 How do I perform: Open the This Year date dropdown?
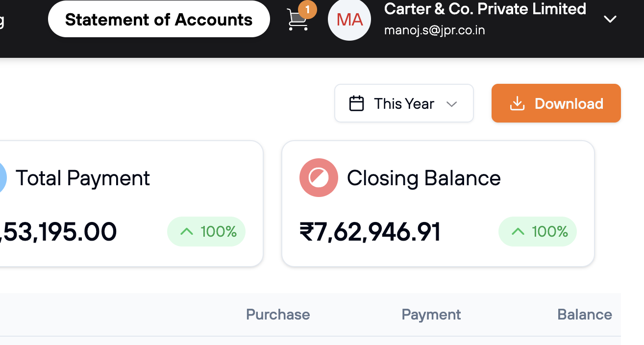pos(404,103)
